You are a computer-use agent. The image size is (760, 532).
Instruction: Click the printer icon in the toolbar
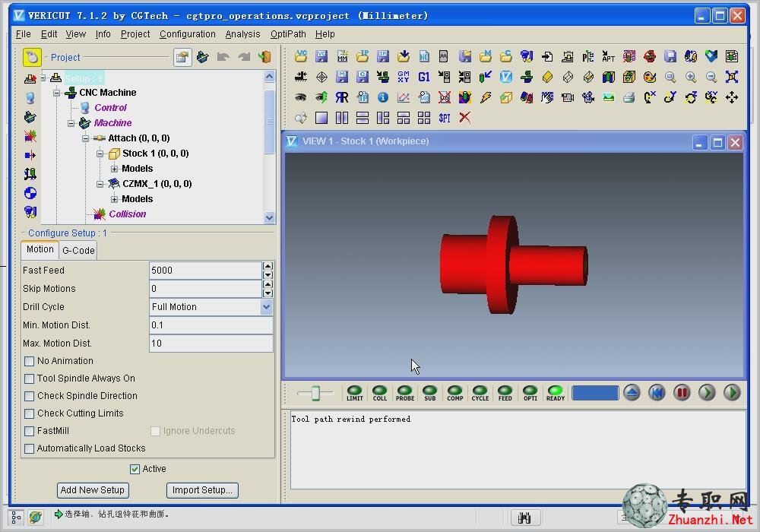coord(629,97)
